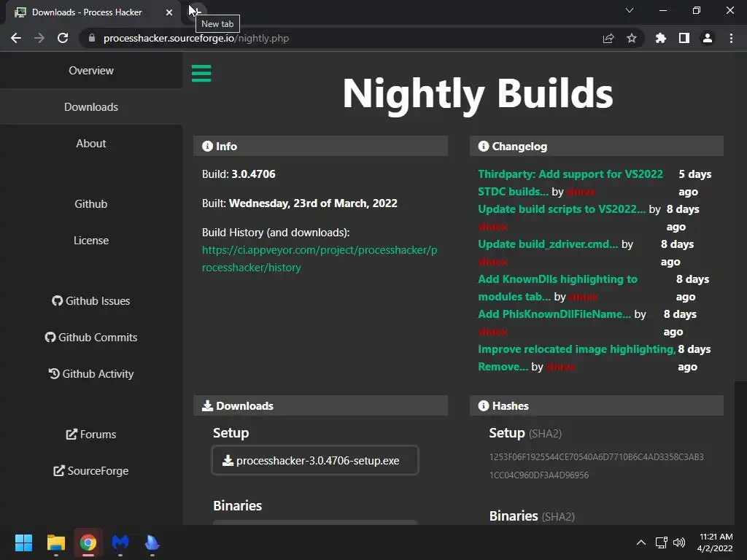Image resolution: width=747 pixels, height=560 pixels.
Task: Select build number 3.0.4706 text
Action: (x=253, y=174)
